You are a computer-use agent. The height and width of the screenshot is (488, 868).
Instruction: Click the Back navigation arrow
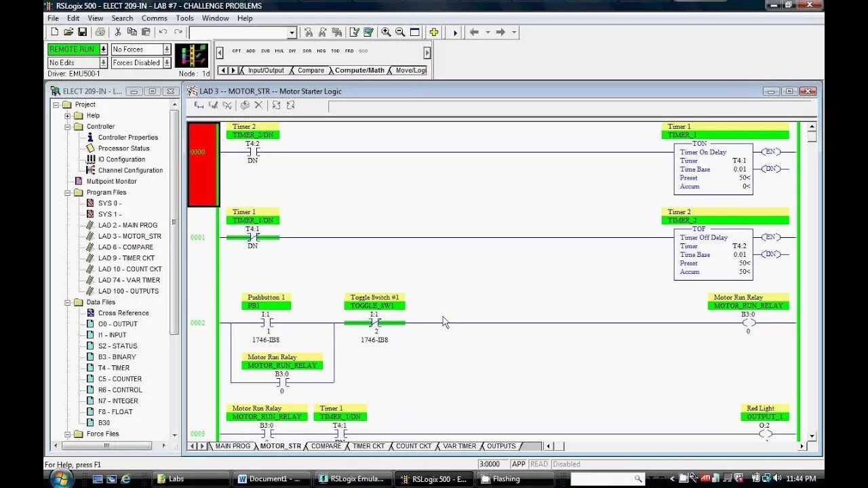474,32
